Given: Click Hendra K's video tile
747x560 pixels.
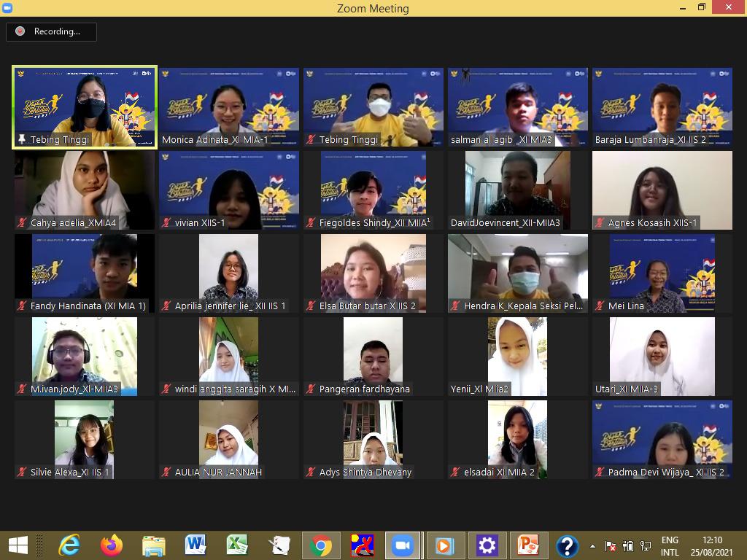Looking at the screenshot, I should [518, 273].
